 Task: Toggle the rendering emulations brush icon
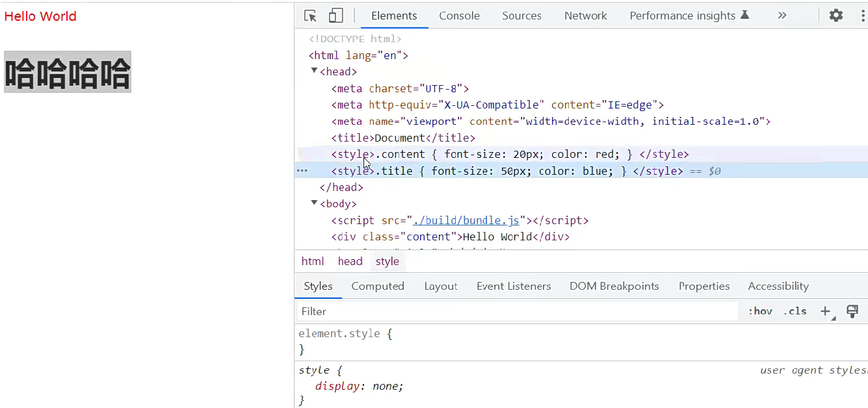pos(852,311)
